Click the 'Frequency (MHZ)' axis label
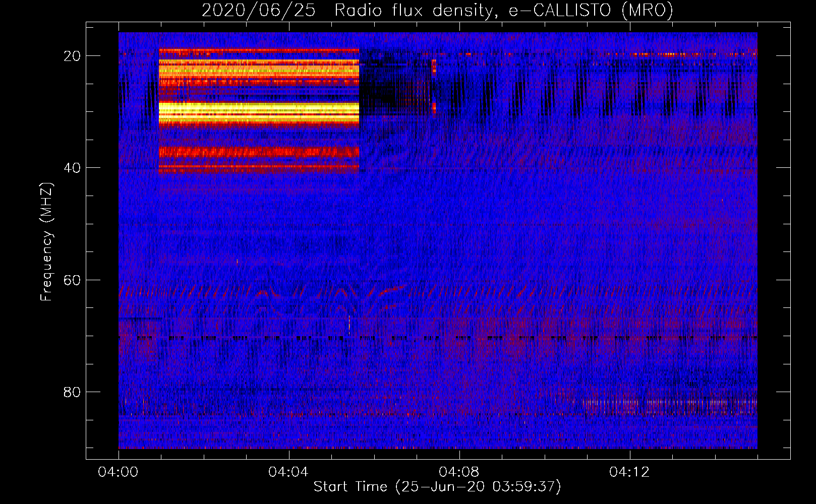Viewport: 816px width, 504px height. coord(46,242)
